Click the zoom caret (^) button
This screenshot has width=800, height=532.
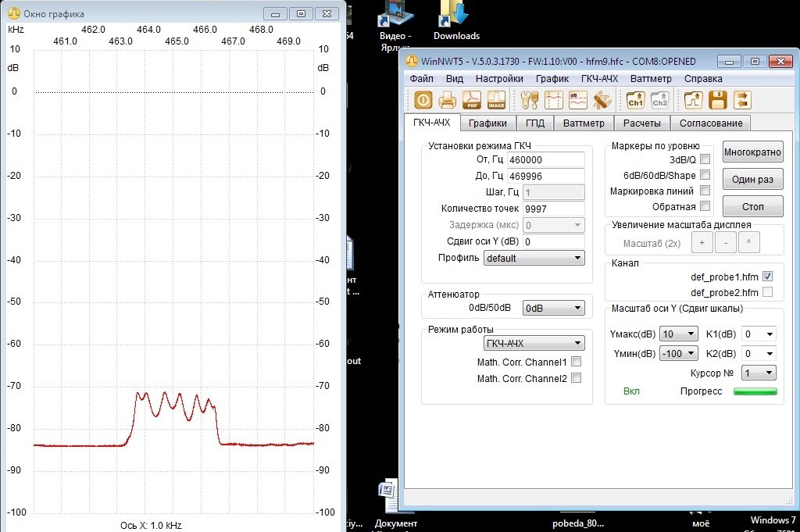coord(749,242)
